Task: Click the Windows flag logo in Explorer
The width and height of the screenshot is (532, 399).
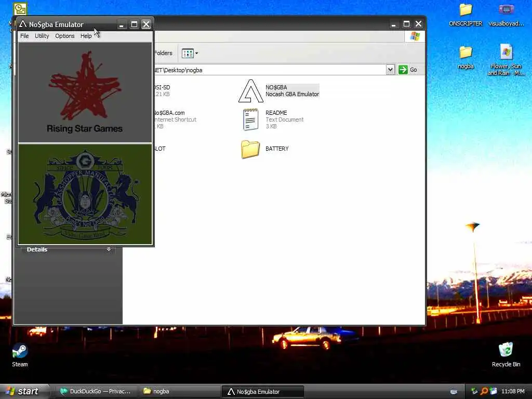Action: coord(415,36)
